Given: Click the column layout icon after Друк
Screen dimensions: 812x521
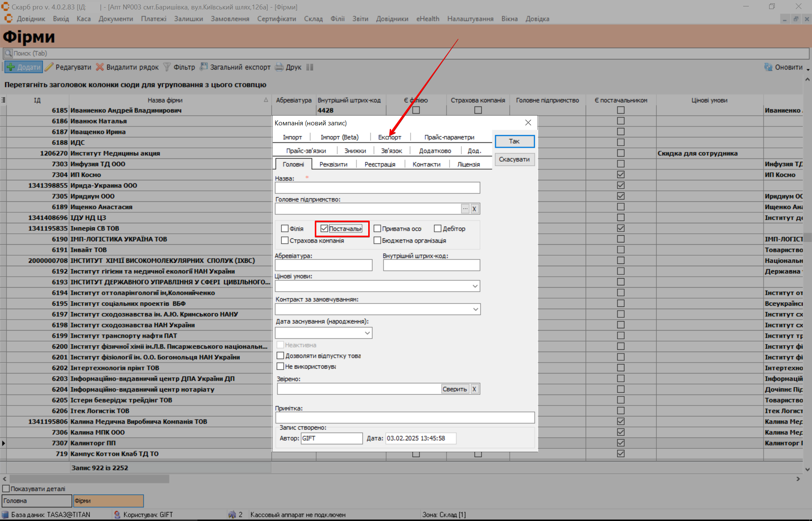Looking at the screenshot, I should (310, 67).
